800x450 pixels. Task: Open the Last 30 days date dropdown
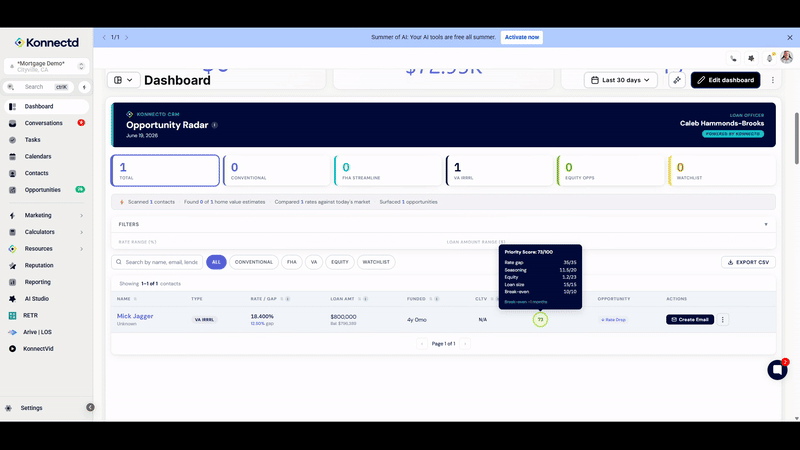(x=620, y=80)
